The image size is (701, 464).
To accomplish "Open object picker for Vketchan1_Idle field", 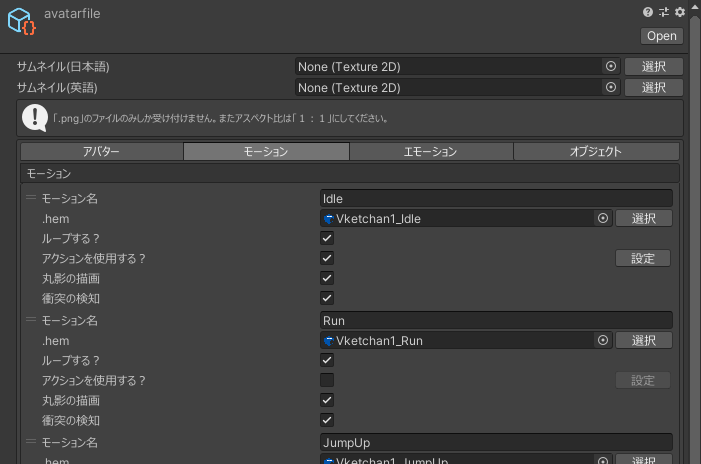I will 603,218.
